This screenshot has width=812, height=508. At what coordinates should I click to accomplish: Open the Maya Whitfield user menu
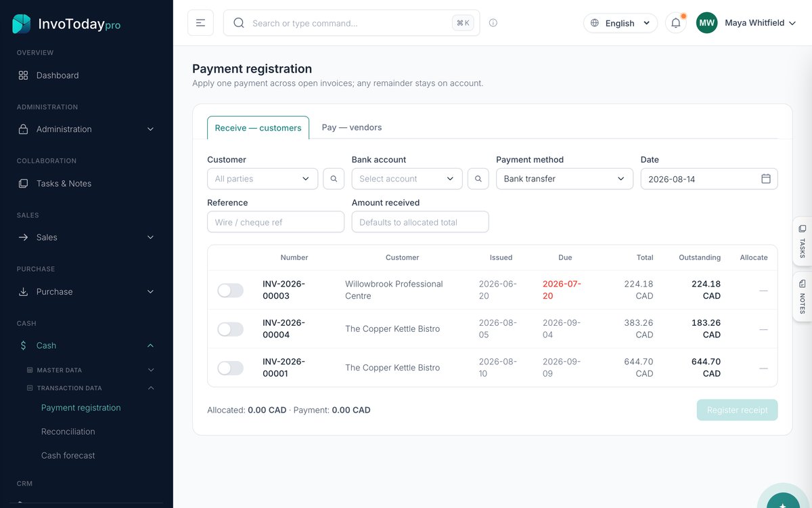[760, 23]
